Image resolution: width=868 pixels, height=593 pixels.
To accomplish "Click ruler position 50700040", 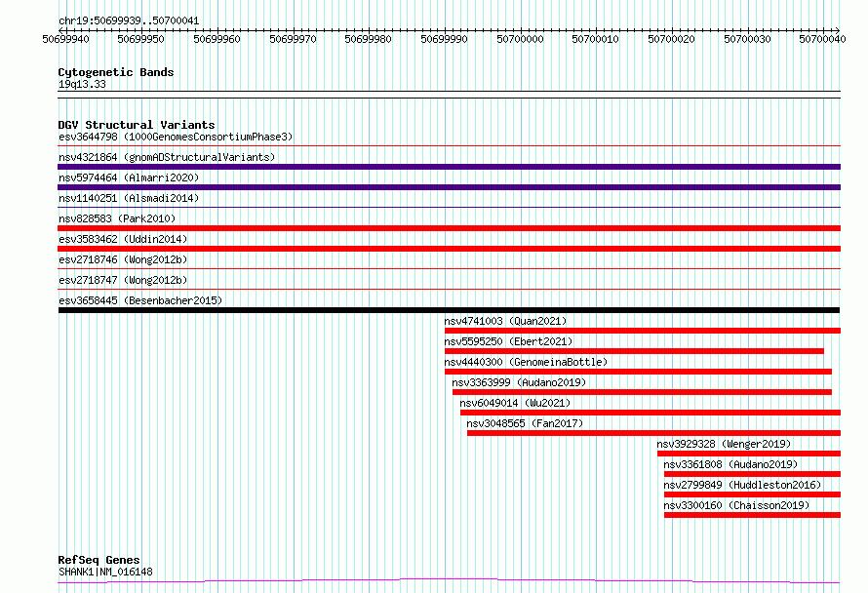I will point(822,39).
